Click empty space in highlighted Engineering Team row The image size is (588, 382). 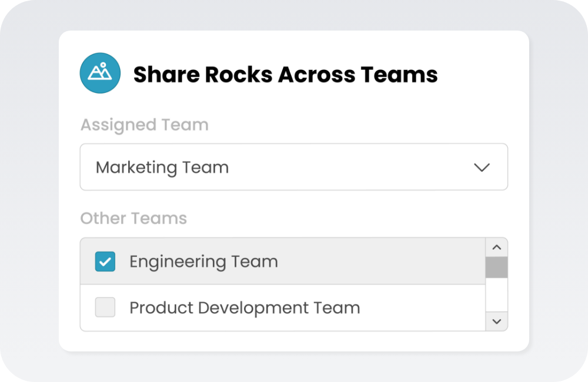(x=382, y=262)
